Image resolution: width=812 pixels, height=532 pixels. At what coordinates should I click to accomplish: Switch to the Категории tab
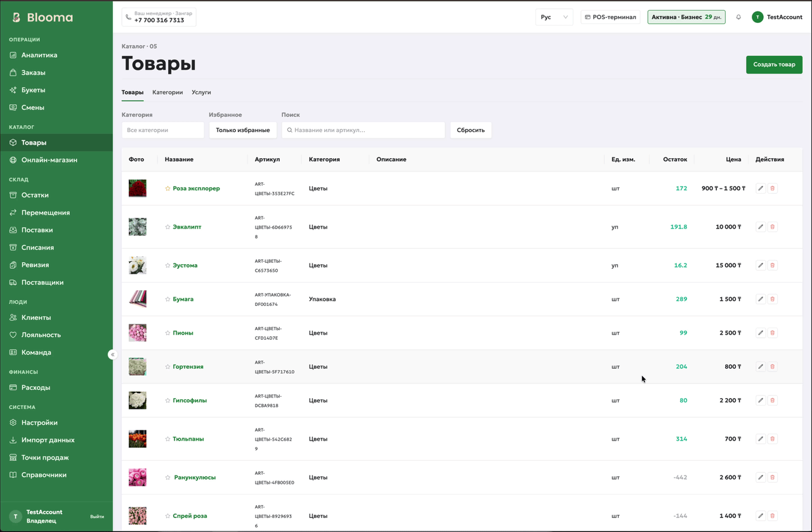click(x=167, y=92)
